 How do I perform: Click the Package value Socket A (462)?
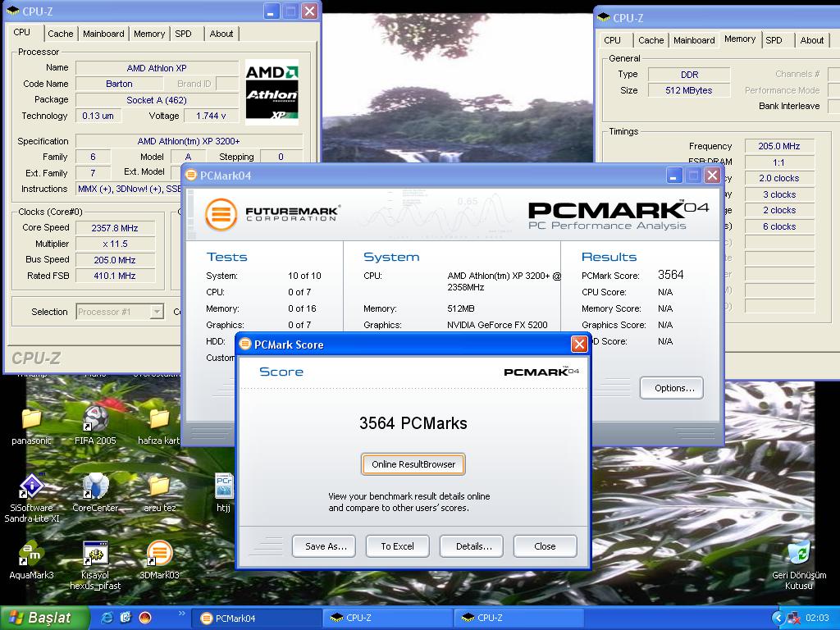click(x=157, y=99)
